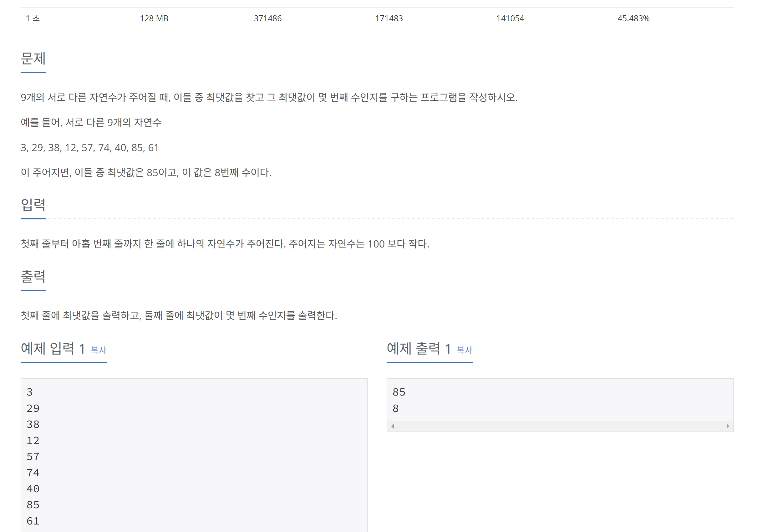Viewport: 757px width, 532px height.
Task: Click the 복사 link beside 예제 출력 1
Action: (x=464, y=350)
